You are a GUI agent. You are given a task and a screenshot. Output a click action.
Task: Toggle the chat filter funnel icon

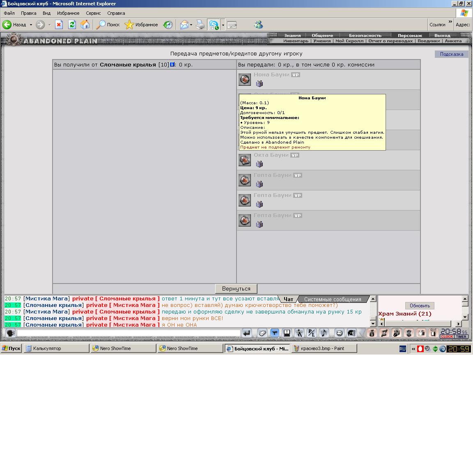click(274, 333)
